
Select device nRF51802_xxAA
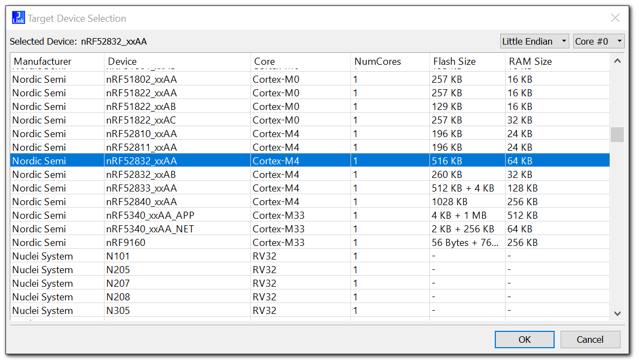[310, 79]
